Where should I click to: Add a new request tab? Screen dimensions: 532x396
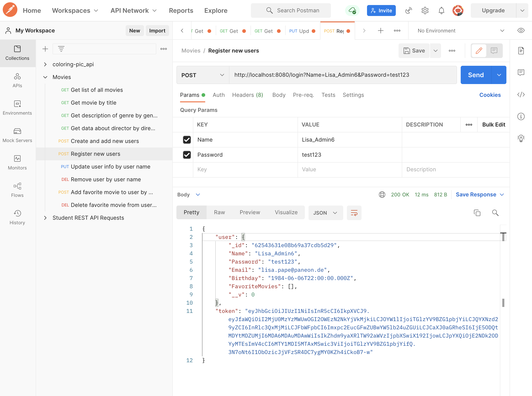point(381,30)
